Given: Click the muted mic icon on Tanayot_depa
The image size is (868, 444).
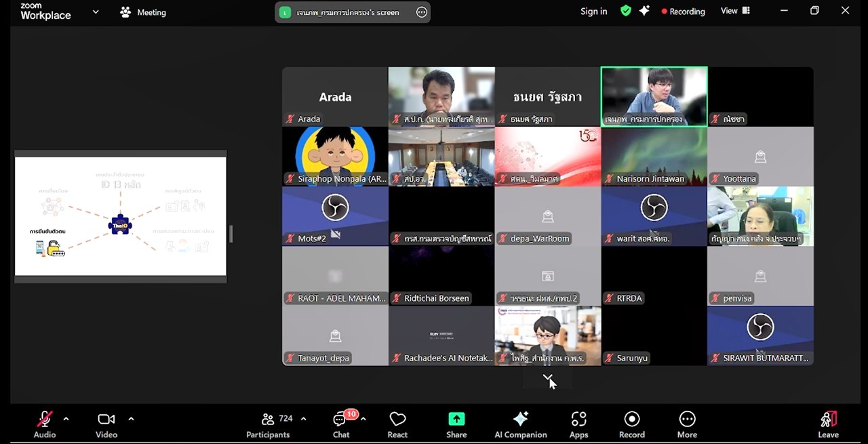Looking at the screenshot, I should 290,358.
